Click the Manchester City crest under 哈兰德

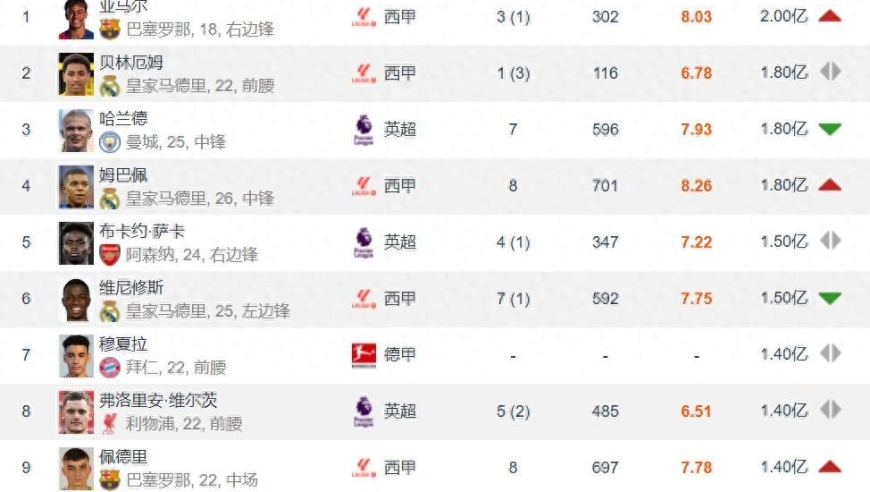[110, 142]
